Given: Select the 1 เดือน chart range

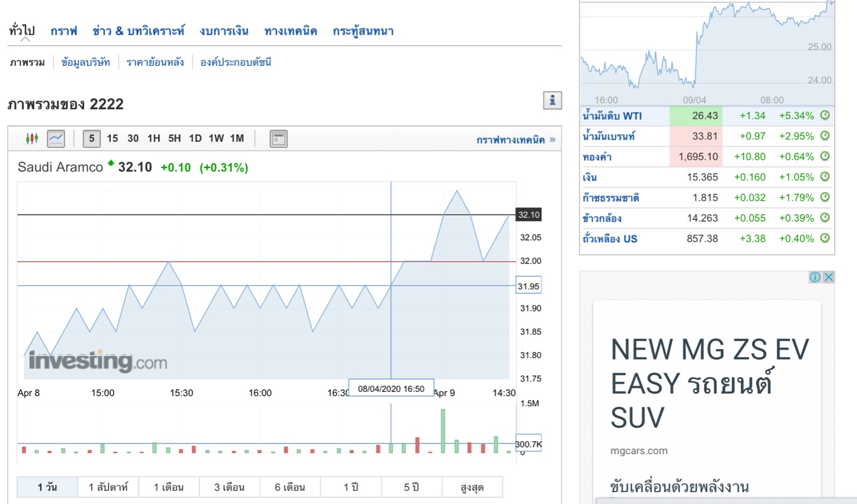Looking at the screenshot, I should pos(169,487).
